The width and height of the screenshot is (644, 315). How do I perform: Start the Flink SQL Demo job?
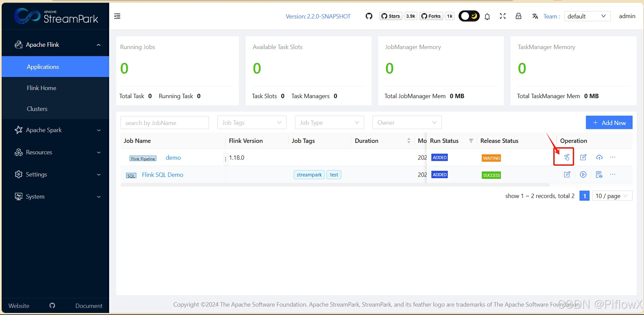tap(583, 174)
